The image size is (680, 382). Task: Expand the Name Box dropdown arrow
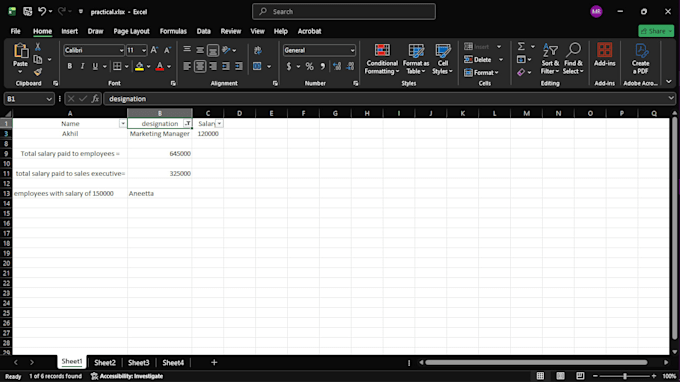pyautogui.click(x=49, y=99)
